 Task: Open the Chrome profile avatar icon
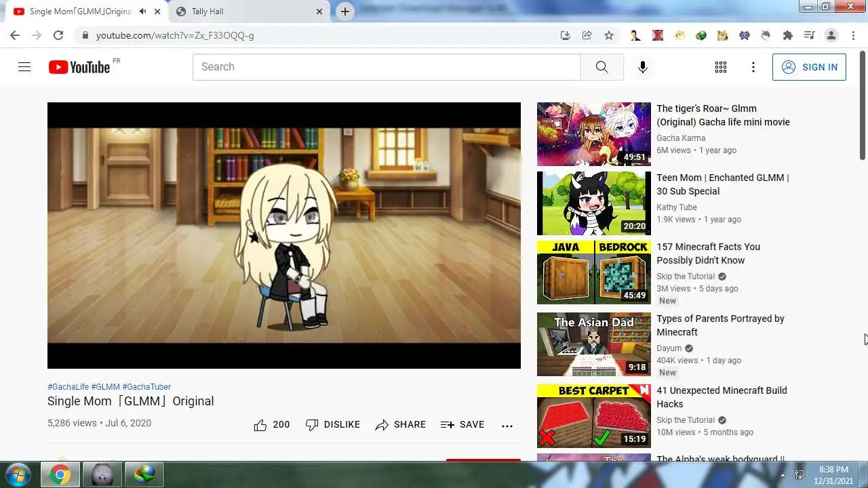tap(831, 35)
